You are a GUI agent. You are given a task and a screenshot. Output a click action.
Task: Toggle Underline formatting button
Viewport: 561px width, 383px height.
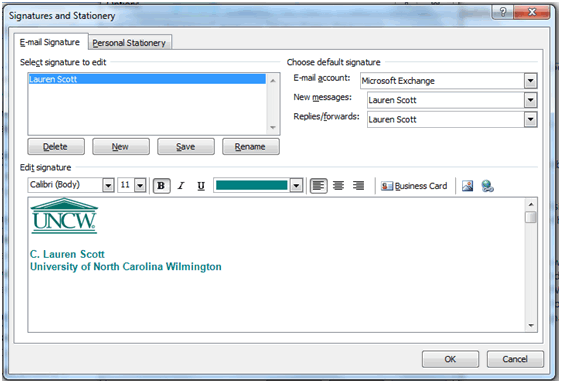point(201,186)
